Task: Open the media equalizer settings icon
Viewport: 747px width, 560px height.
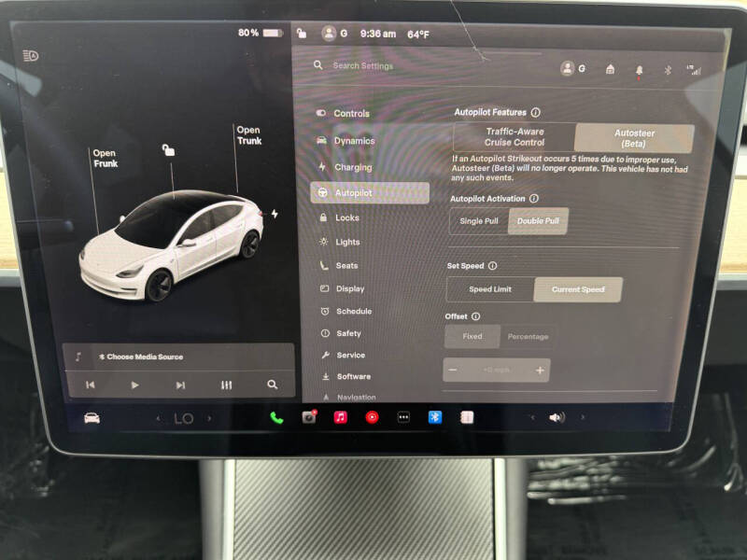Action: click(226, 385)
